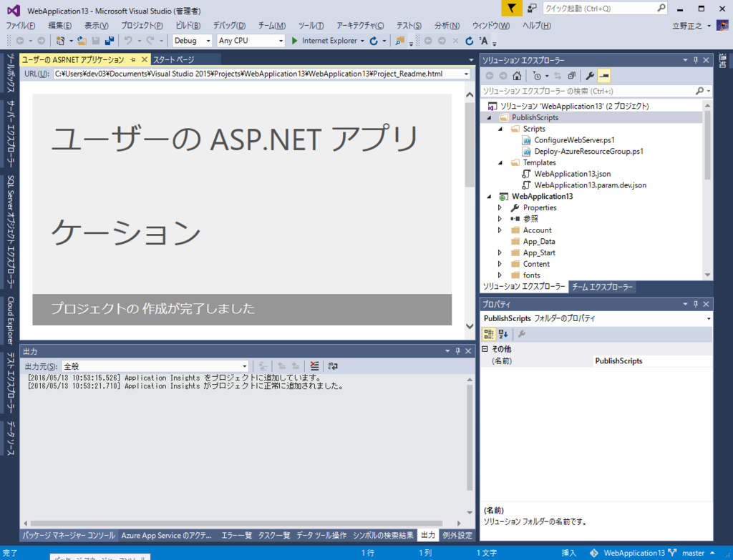Open the Internet Explorer browser dropdown arrow
The height and width of the screenshot is (560, 733).
362,41
